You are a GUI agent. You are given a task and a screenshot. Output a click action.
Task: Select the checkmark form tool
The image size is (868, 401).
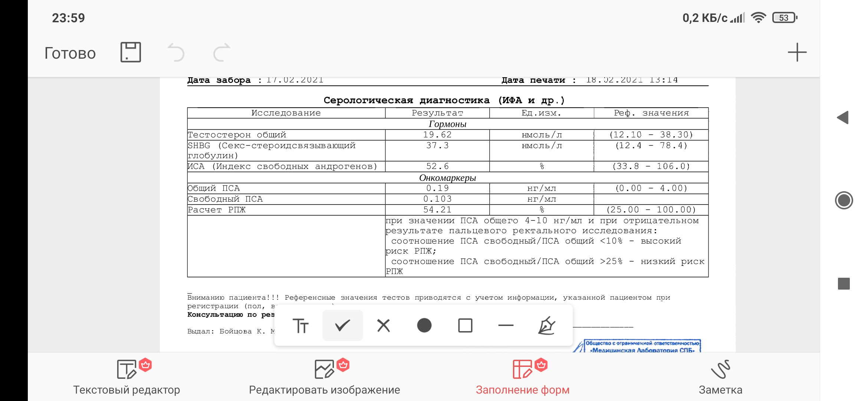[x=342, y=326]
